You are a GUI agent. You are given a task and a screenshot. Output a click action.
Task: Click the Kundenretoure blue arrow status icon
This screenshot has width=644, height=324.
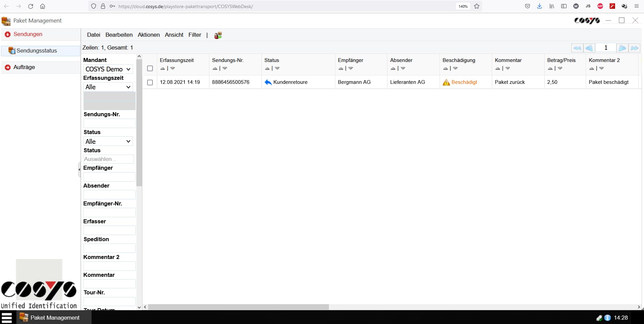[x=268, y=82]
